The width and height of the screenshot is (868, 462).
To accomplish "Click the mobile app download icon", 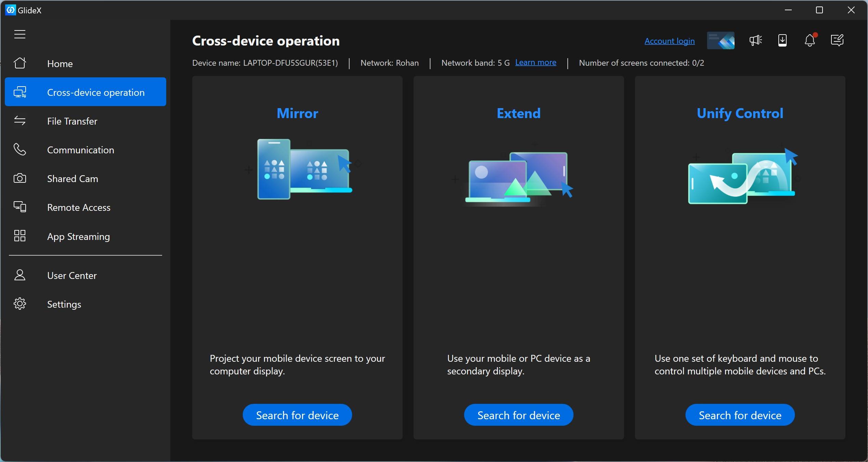I will pos(782,40).
